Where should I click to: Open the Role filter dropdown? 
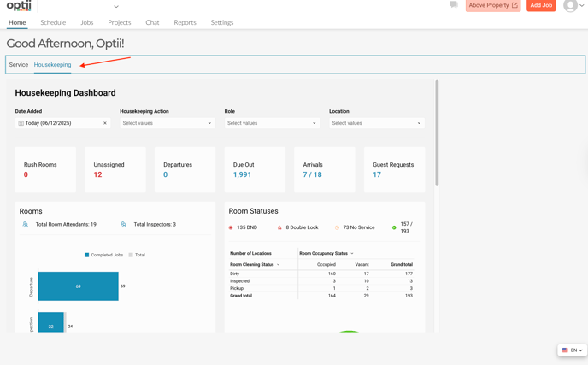272,123
